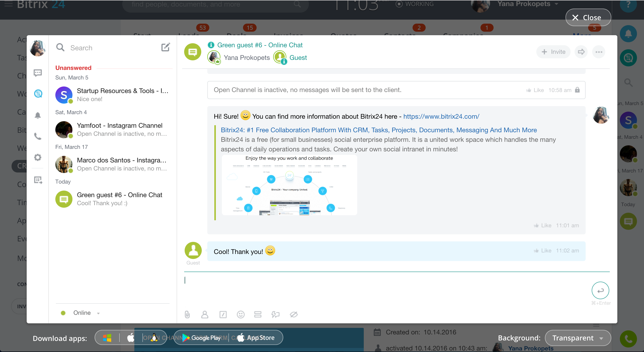
Task: Click the Linux penguin download icon
Action: tap(154, 338)
